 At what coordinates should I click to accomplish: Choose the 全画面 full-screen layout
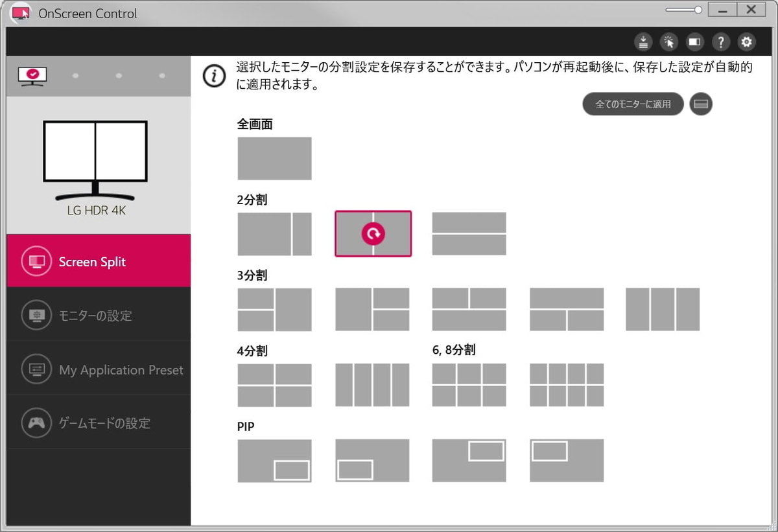point(274,158)
